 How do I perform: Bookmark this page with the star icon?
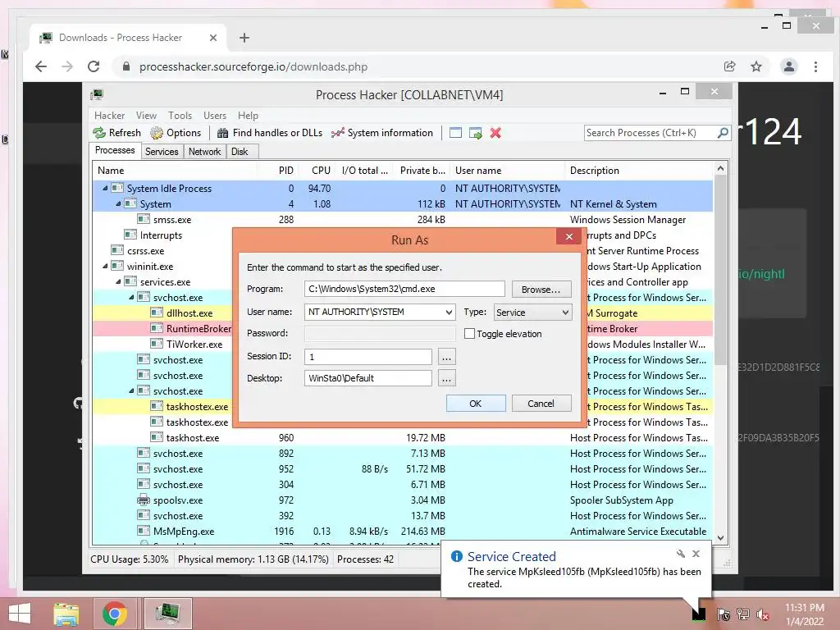point(756,66)
